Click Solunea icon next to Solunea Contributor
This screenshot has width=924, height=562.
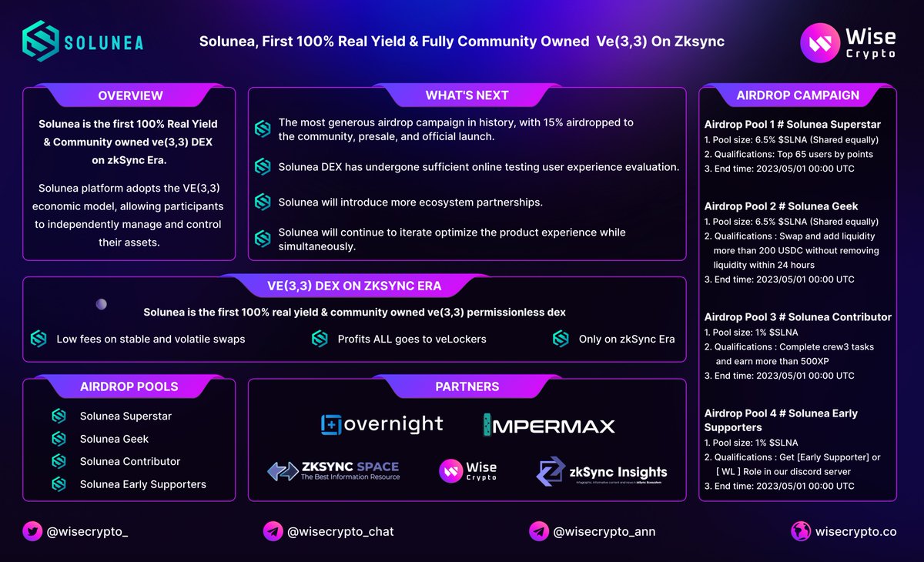click(59, 461)
